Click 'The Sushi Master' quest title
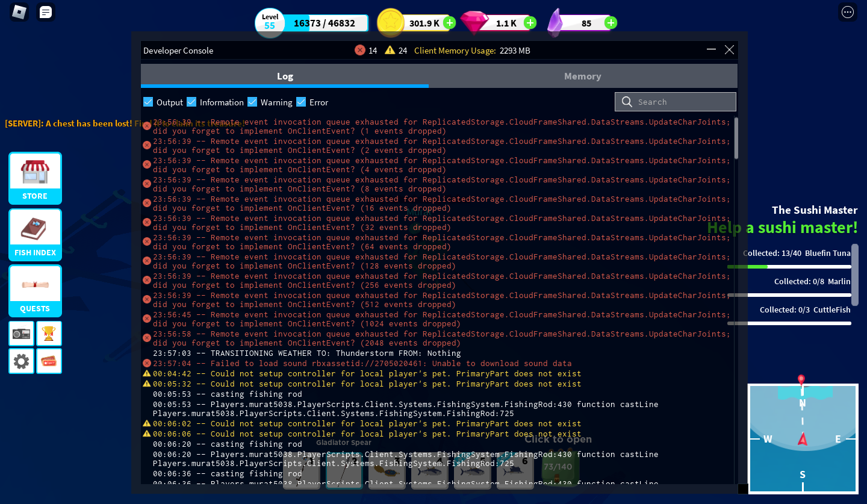 click(815, 210)
